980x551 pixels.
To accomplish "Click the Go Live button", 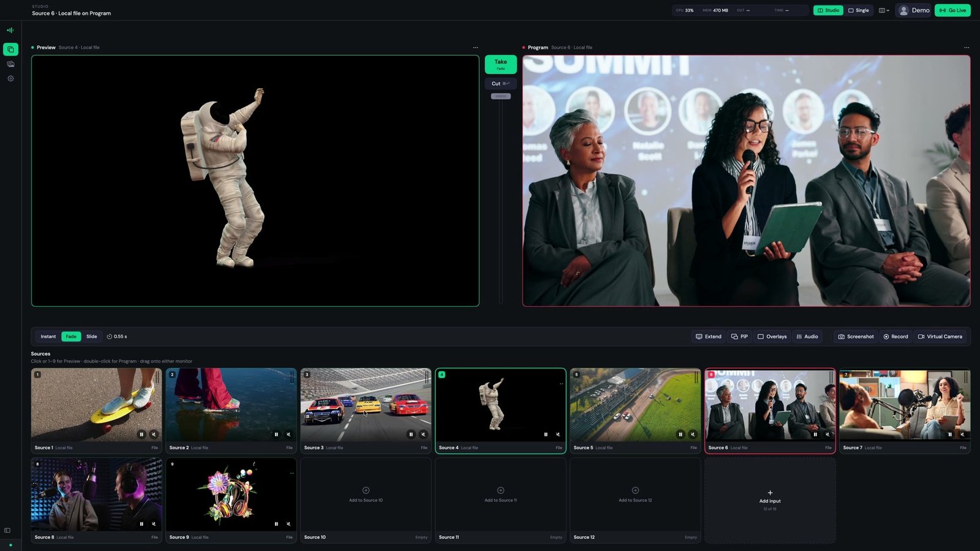I will click(952, 10).
